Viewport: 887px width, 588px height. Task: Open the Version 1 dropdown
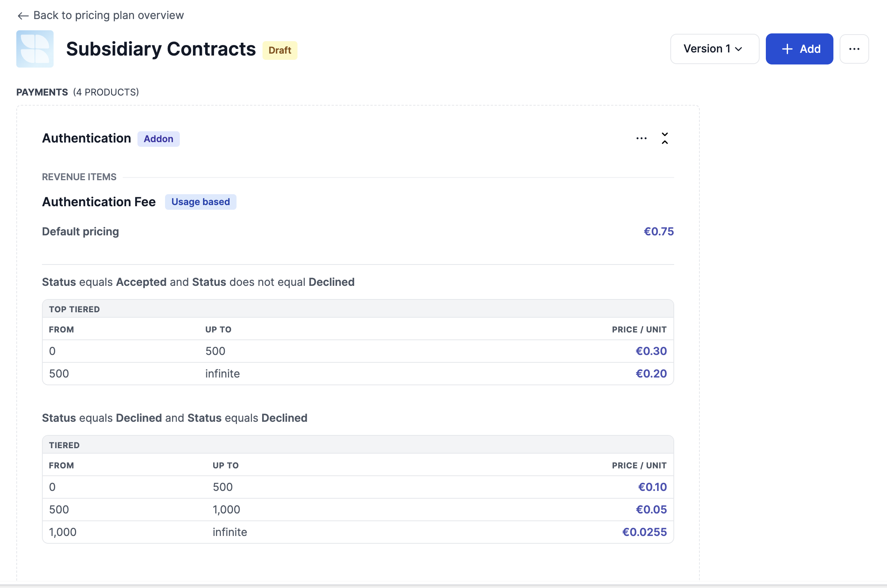tap(714, 49)
